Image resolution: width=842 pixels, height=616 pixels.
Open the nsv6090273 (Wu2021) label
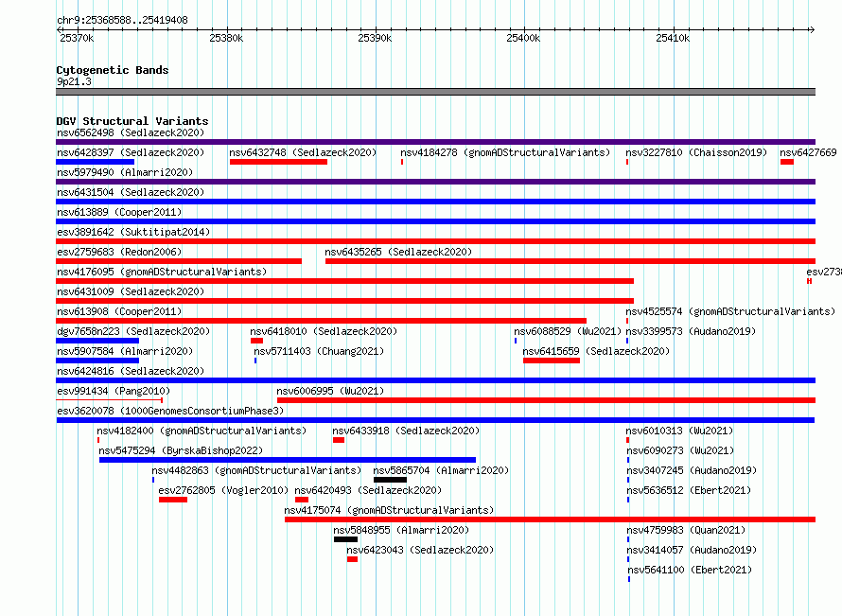680,450
